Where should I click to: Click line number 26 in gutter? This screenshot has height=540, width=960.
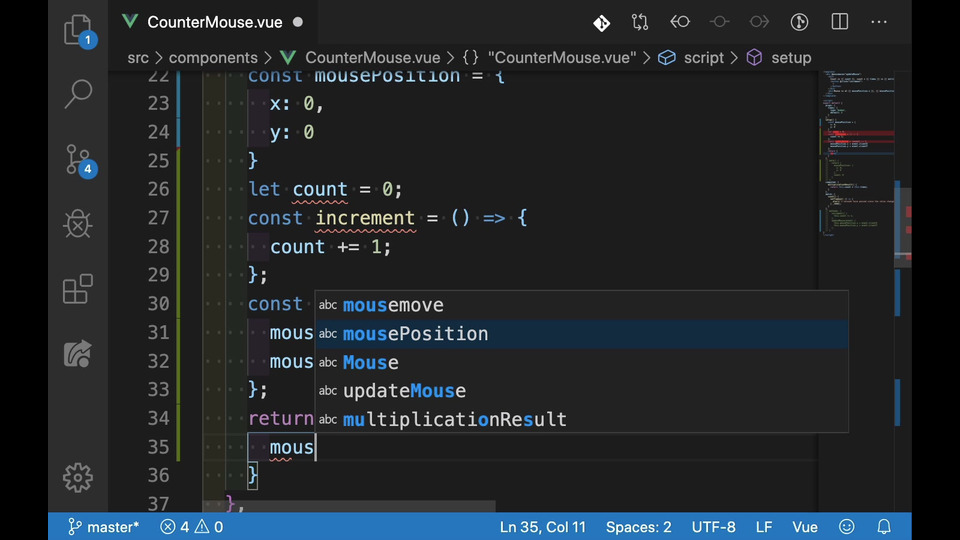pyautogui.click(x=158, y=189)
